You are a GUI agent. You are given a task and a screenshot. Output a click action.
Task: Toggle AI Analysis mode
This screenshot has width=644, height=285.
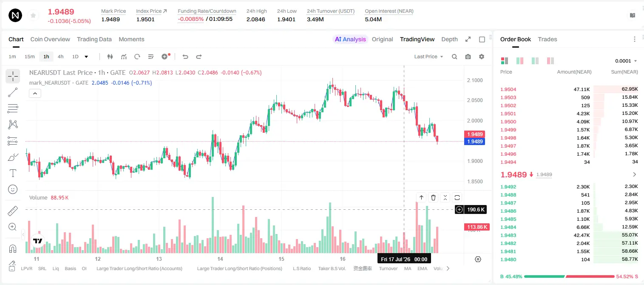coord(350,39)
